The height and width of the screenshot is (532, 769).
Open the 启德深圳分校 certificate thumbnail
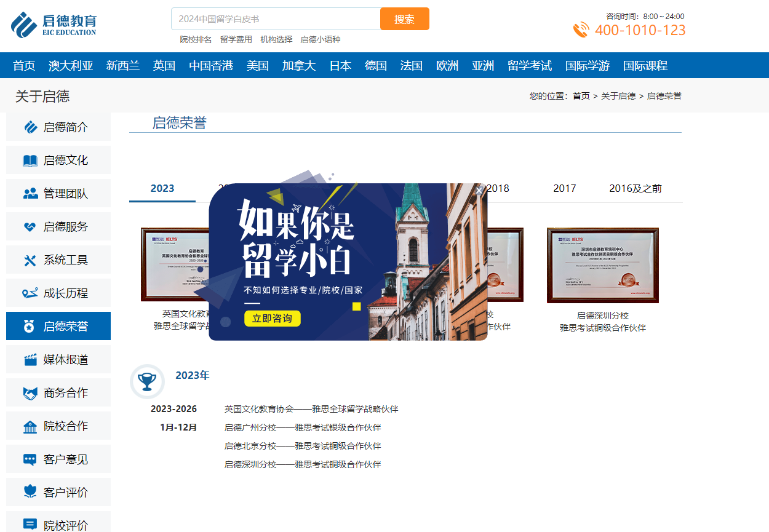[602, 265]
